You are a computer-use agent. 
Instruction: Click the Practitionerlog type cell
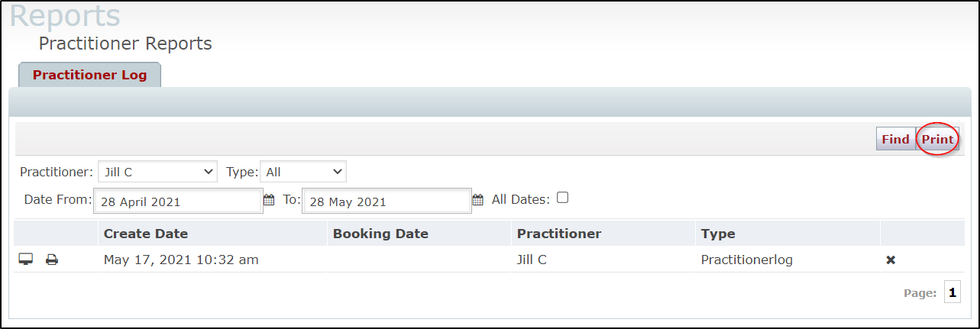747,260
